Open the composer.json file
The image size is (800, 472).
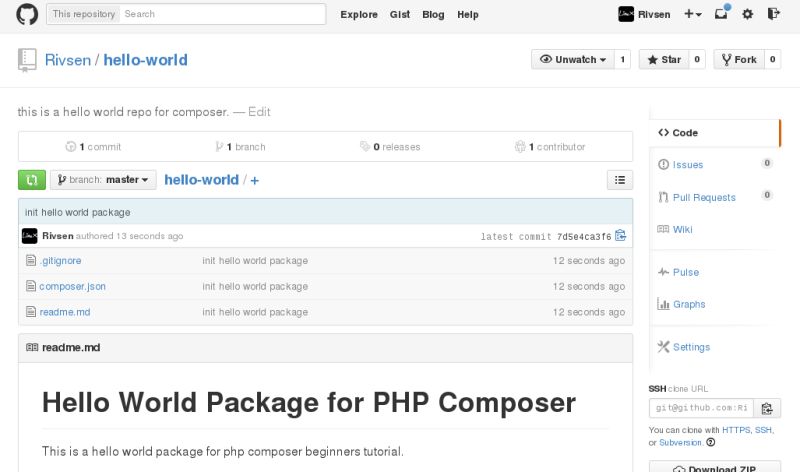coord(72,286)
